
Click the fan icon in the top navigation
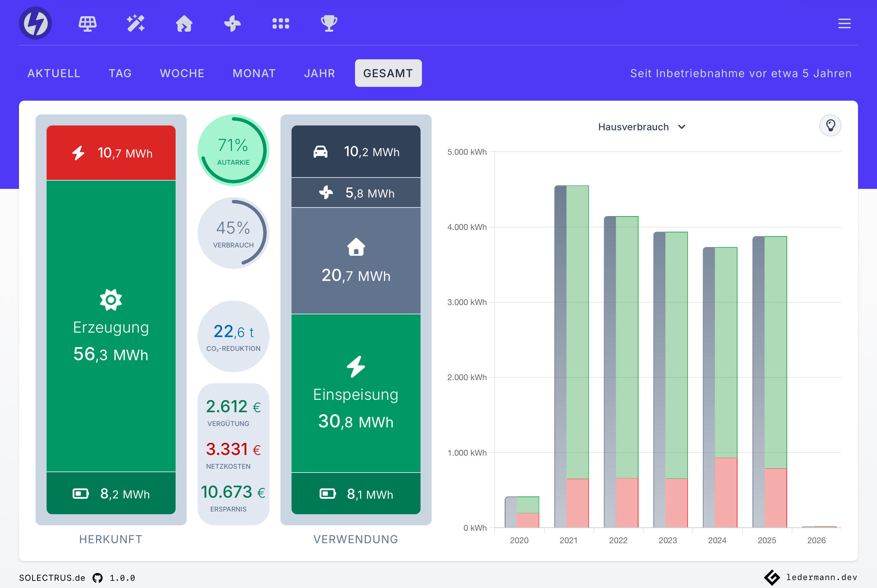[232, 23]
